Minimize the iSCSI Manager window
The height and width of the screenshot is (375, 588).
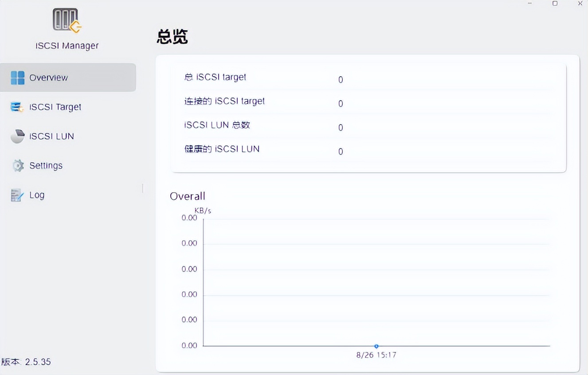point(530,4)
